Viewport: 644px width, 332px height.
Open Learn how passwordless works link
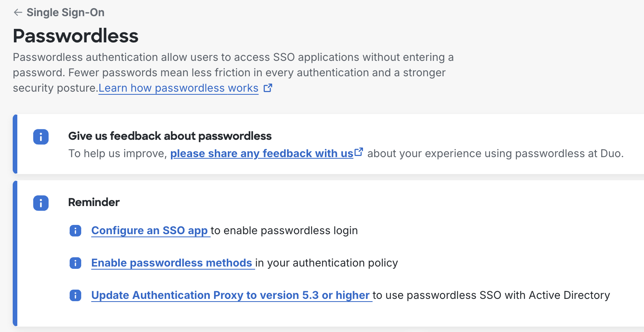(178, 88)
